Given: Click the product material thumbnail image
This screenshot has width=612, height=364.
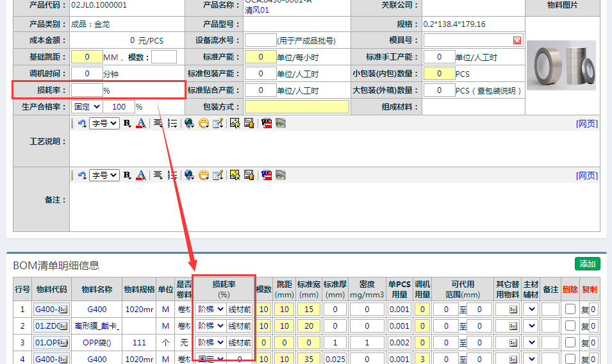Looking at the screenshot, I should coord(561,65).
